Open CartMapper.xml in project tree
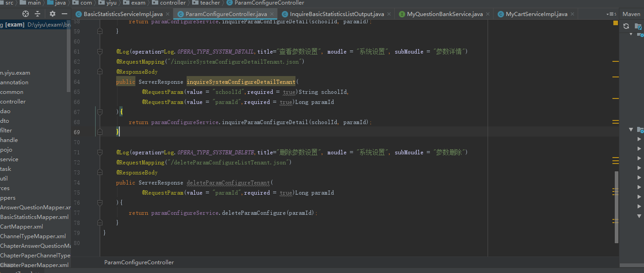 pos(21,227)
